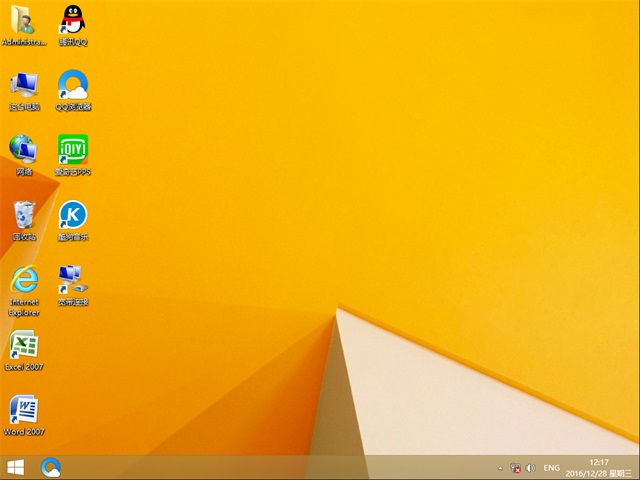Launch the iQIYI PPS shortcut

pos(73,150)
